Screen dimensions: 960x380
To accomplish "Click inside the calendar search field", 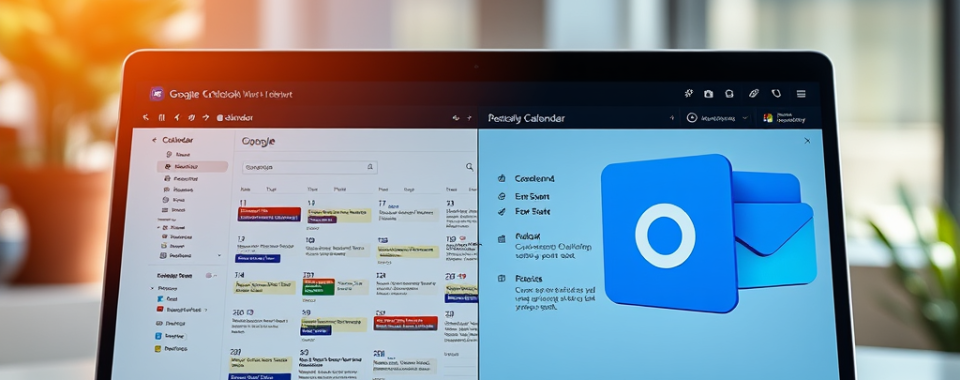I will (x=310, y=166).
